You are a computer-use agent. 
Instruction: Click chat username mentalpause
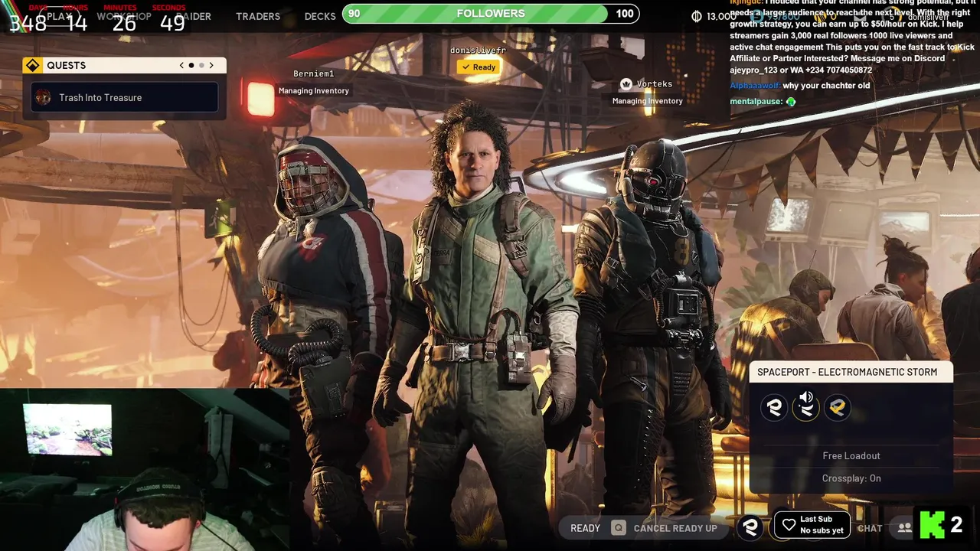756,101
